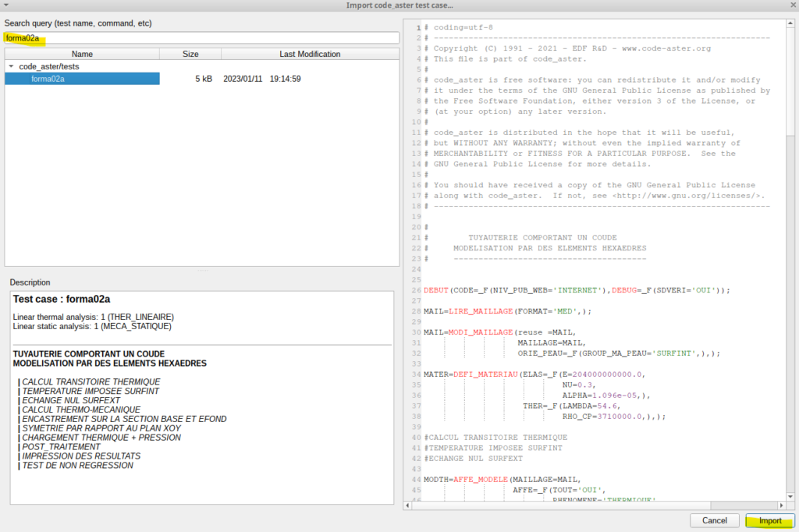Click the 'Test case : forma02a' description heading

click(62, 300)
